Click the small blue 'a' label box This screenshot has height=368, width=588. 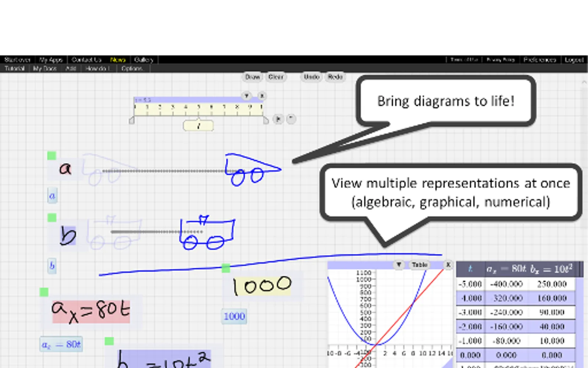click(x=52, y=195)
